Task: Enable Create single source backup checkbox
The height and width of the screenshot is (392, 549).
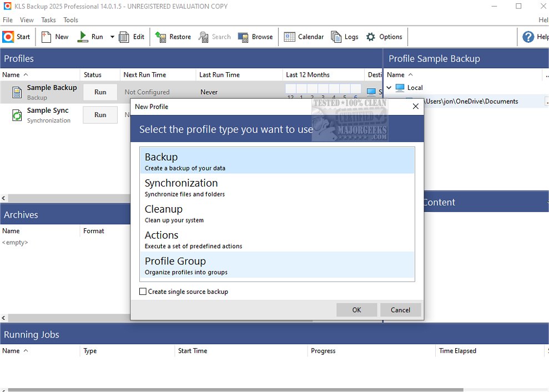Action: click(x=143, y=292)
